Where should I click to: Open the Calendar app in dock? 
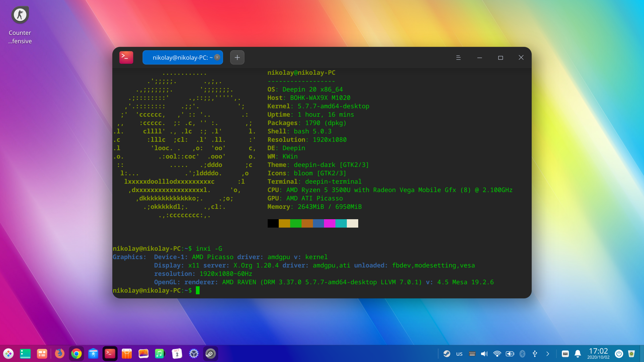pos(177,354)
